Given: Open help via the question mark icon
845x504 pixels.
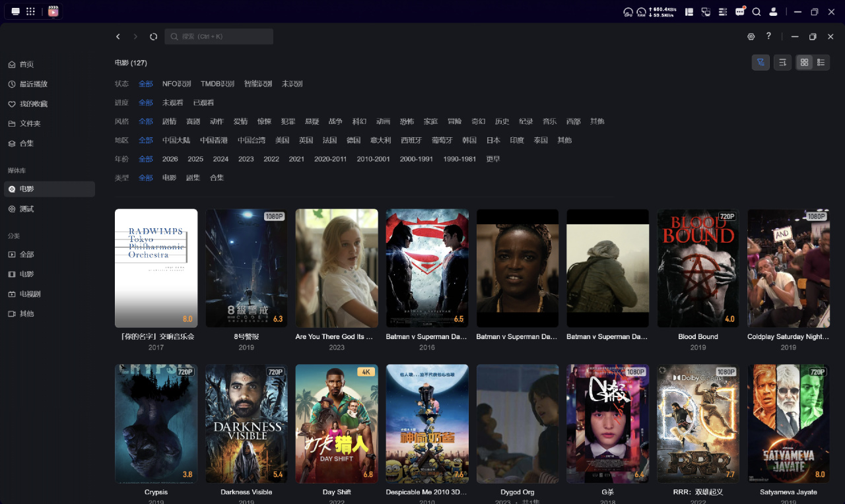Looking at the screenshot, I should coord(768,36).
